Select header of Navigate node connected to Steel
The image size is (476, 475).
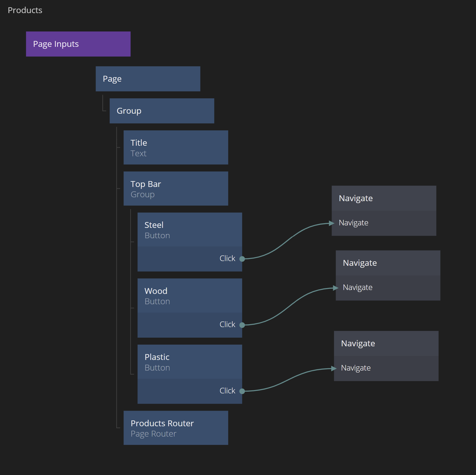(384, 198)
